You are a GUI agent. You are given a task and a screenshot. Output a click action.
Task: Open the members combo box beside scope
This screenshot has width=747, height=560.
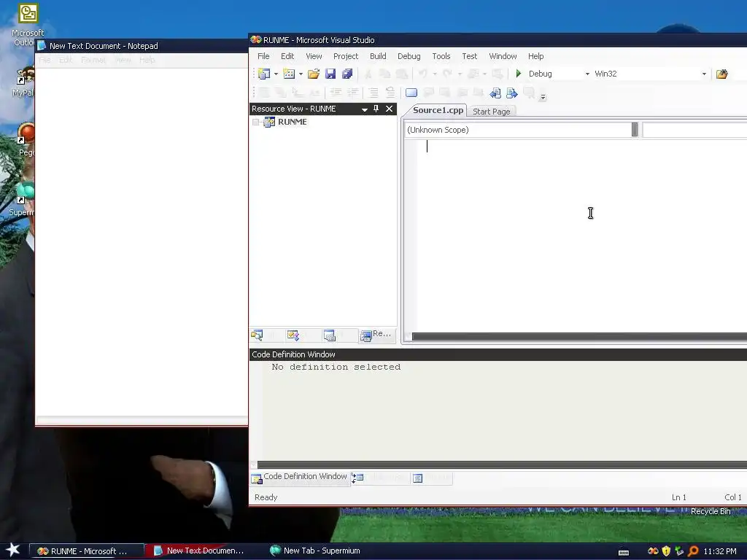click(694, 130)
